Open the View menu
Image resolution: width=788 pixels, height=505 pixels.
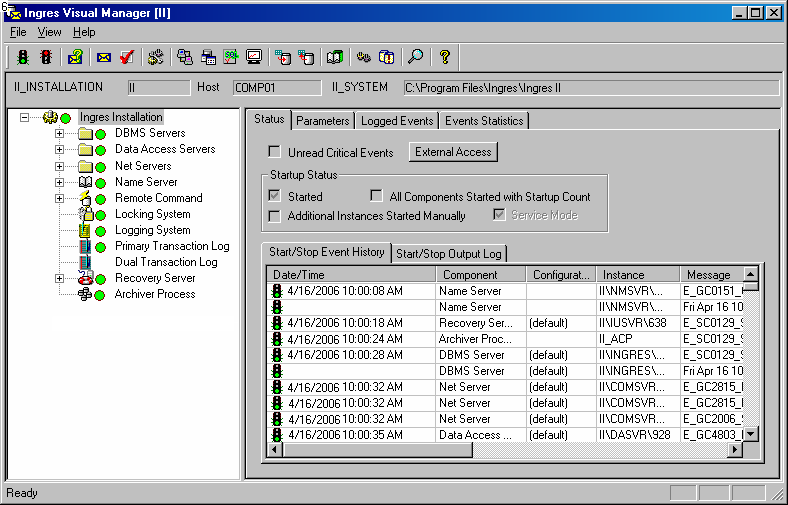49,32
